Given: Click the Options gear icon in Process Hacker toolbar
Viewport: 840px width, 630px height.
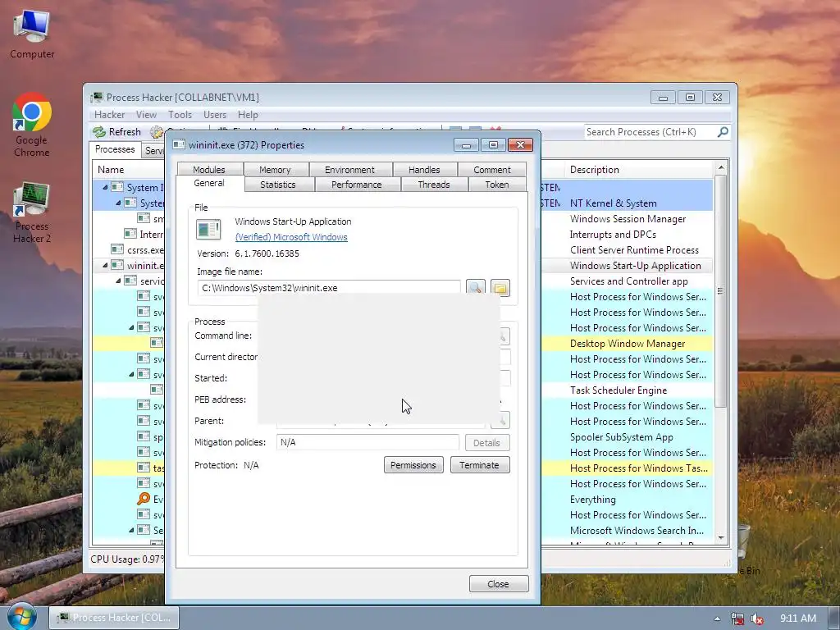Looking at the screenshot, I should click(x=157, y=132).
